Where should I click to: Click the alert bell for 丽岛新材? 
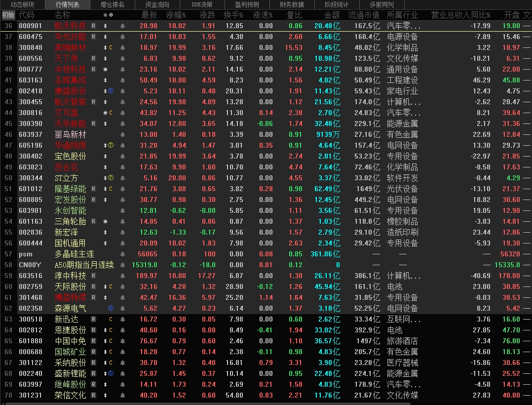122,134
